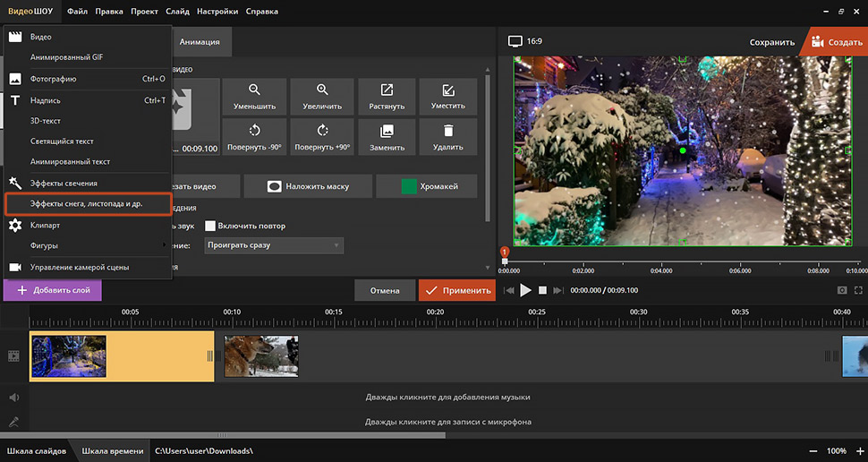
Task: Take a snapshot with the camera icon
Action: click(842, 290)
